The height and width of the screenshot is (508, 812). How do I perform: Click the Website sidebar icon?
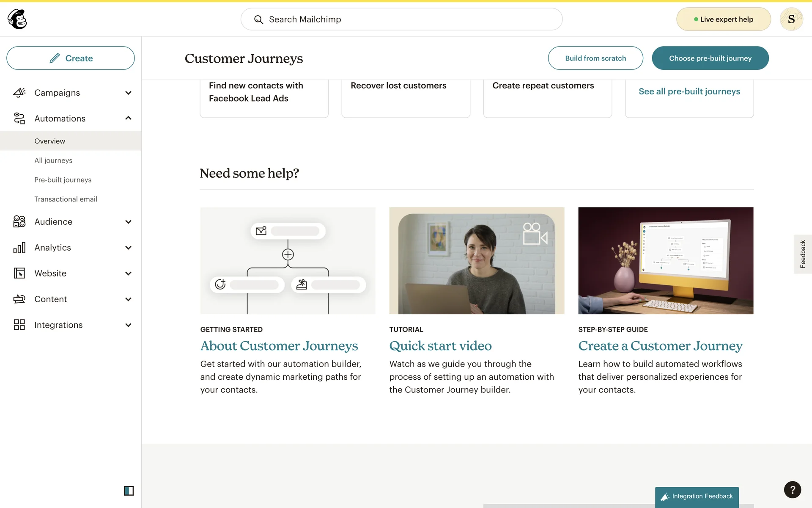pos(19,273)
